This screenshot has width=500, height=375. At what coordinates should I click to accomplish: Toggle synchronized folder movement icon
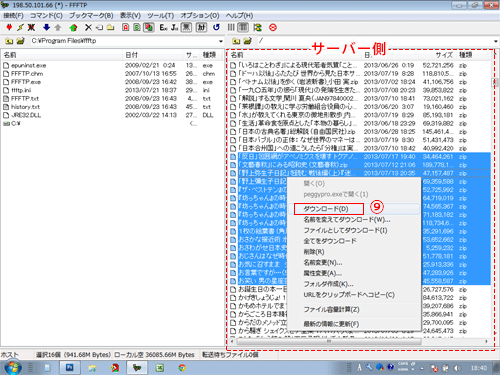click(258, 27)
